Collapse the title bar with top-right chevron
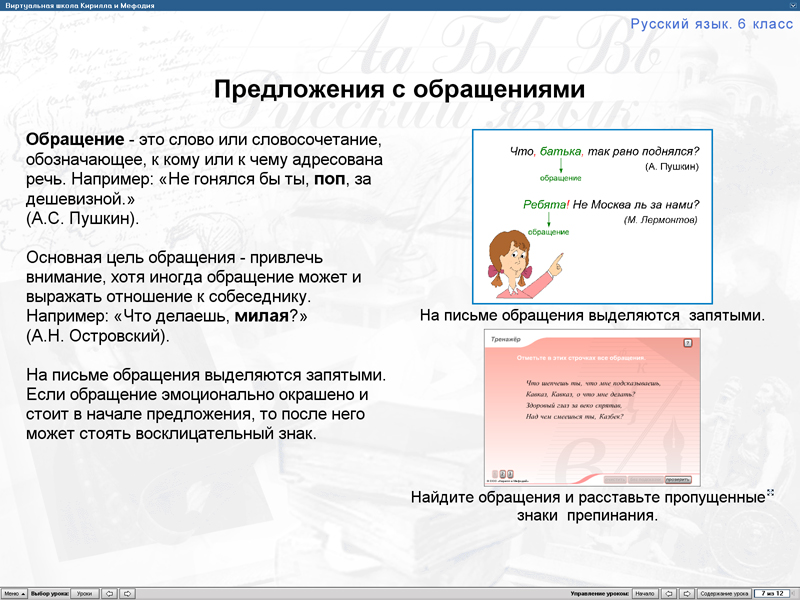 (x=791, y=6)
